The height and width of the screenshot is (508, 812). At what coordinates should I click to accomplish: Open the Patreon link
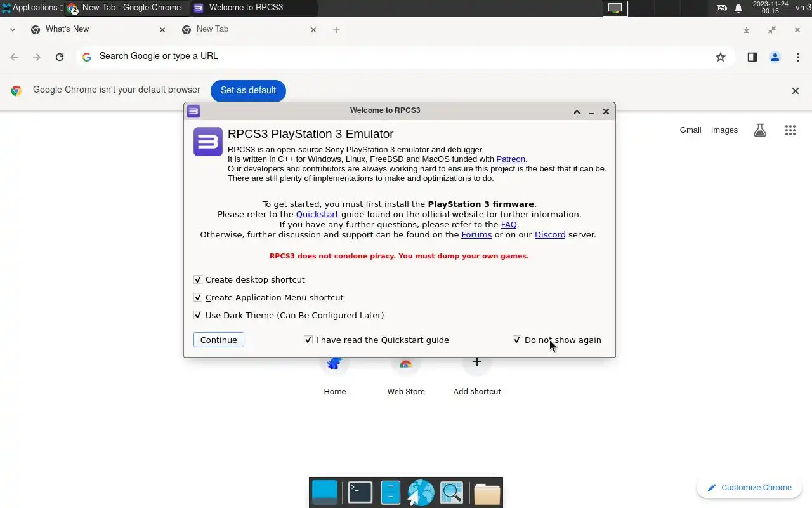[x=511, y=159]
